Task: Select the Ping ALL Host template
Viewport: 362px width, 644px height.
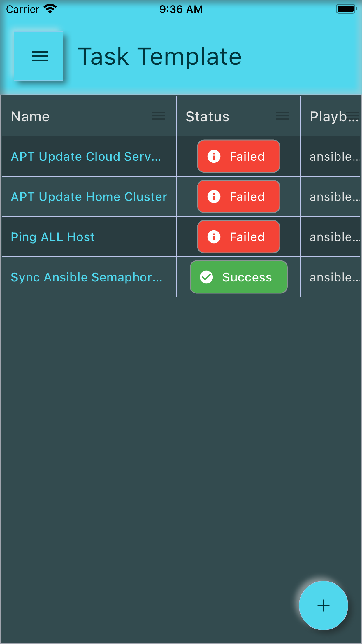Action: point(52,237)
